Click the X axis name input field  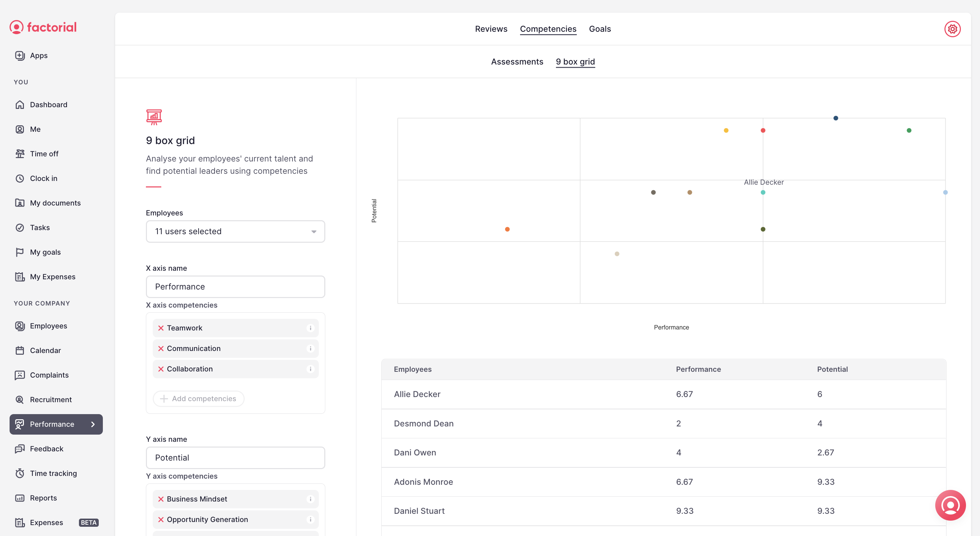(235, 286)
